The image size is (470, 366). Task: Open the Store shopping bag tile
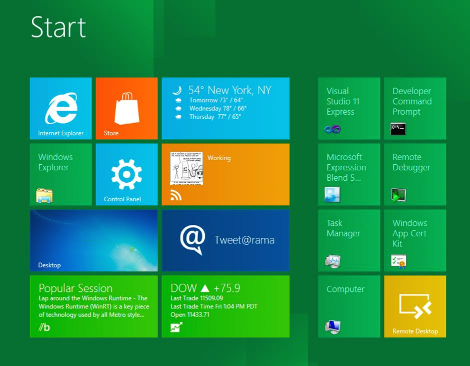[x=127, y=108]
